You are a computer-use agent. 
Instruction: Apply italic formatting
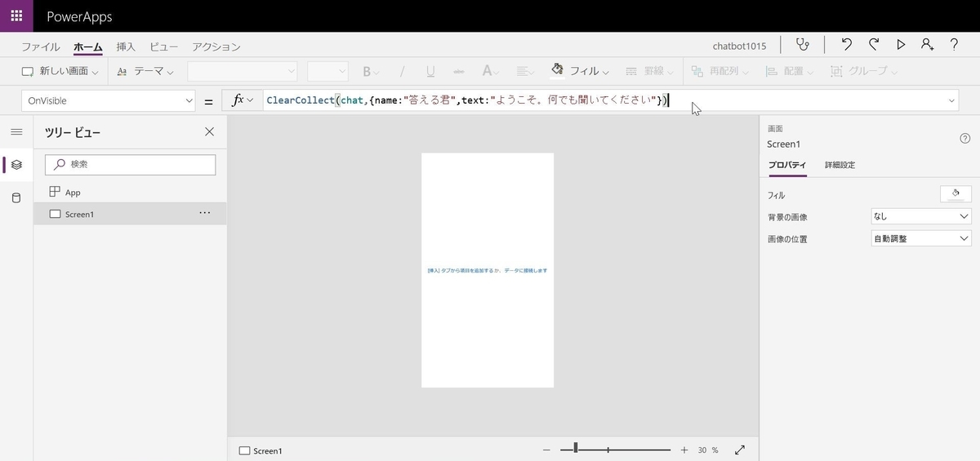tap(401, 72)
